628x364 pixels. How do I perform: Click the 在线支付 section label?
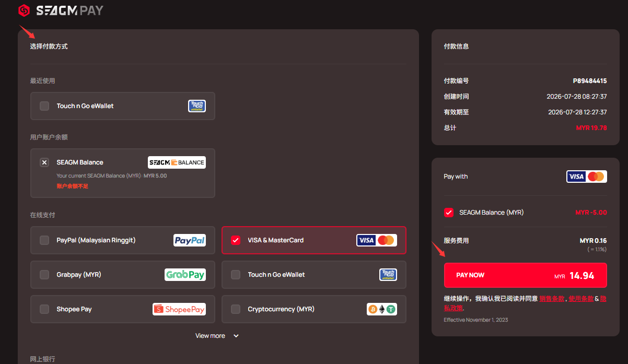point(42,215)
